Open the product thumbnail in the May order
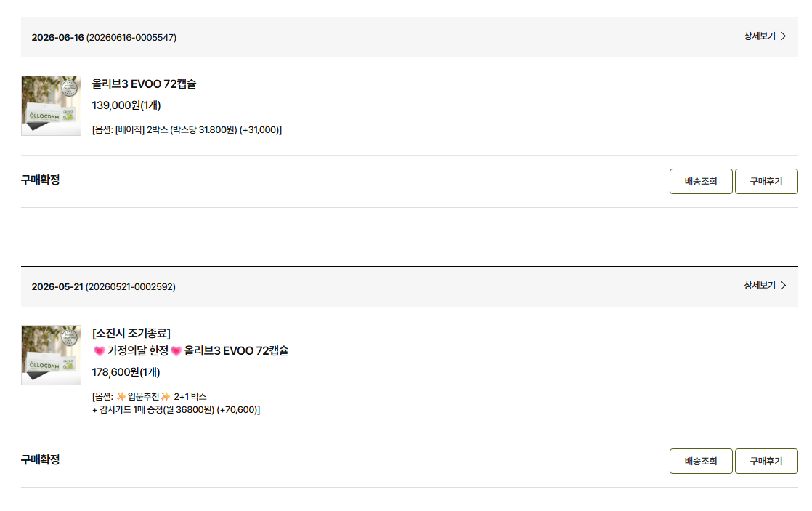The image size is (812, 511). [52, 355]
